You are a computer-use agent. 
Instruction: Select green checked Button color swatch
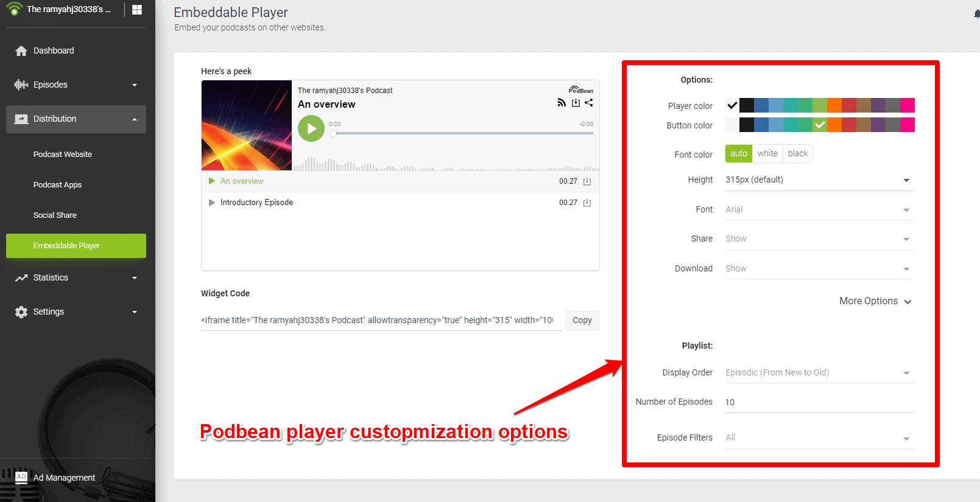[820, 125]
